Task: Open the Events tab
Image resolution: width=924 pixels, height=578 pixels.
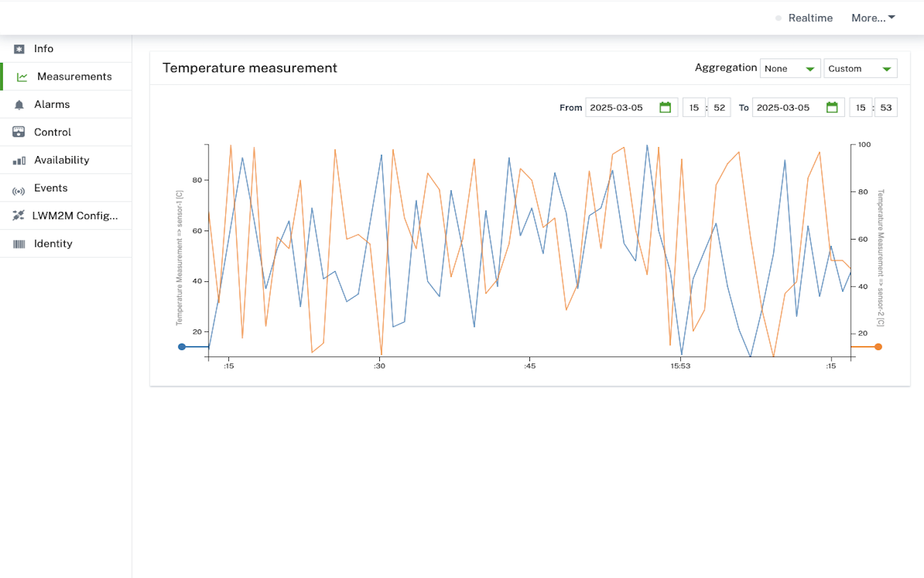Action: [x=51, y=188]
